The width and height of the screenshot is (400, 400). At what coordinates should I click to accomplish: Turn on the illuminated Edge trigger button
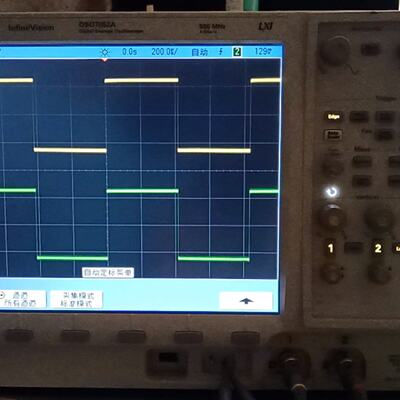333,116
